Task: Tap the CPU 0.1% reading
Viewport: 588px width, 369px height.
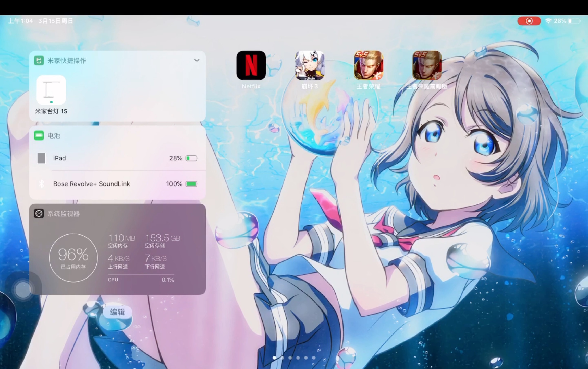Action: pyautogui.click(x=141, y=280)
